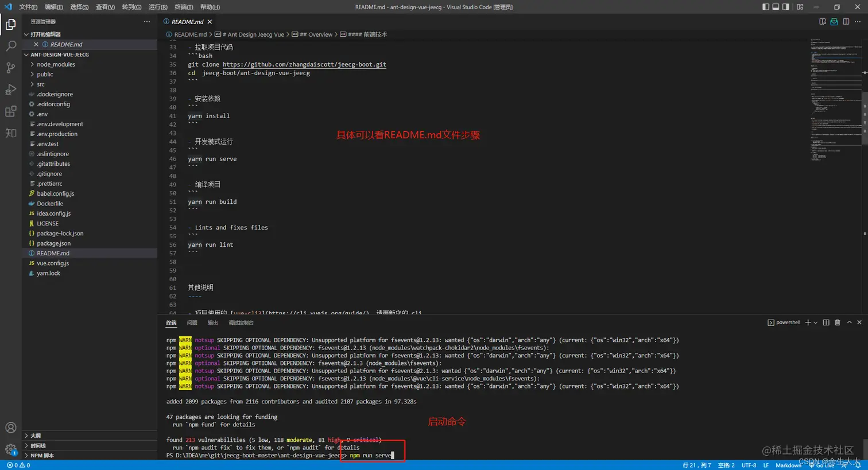This screenshot has width=868, height=470.
Task: Open the Terminal menu (终端)
Action: click(x=184, y=7)
